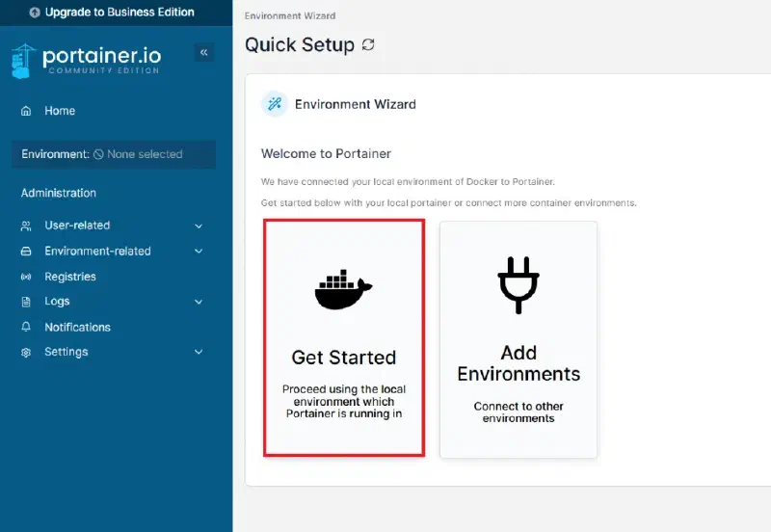Click the Portainer.io logo

[86, 61]
